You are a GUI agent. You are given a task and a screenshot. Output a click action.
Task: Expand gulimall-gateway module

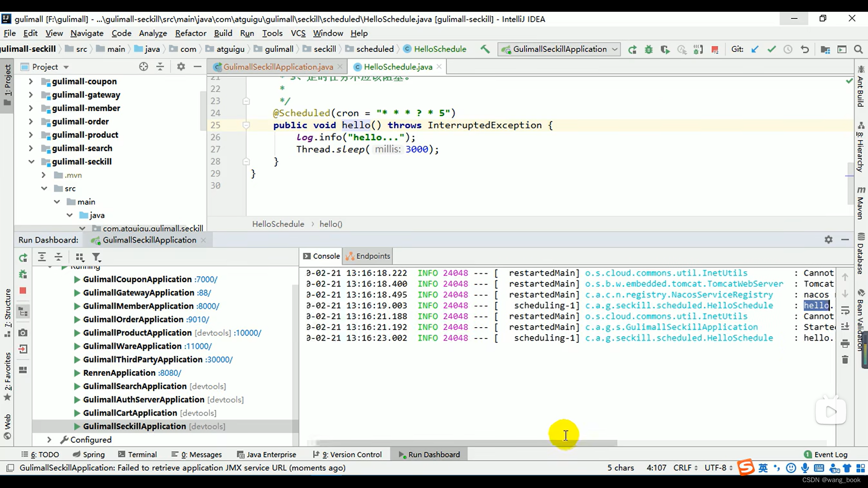click(x=31, y=95)
